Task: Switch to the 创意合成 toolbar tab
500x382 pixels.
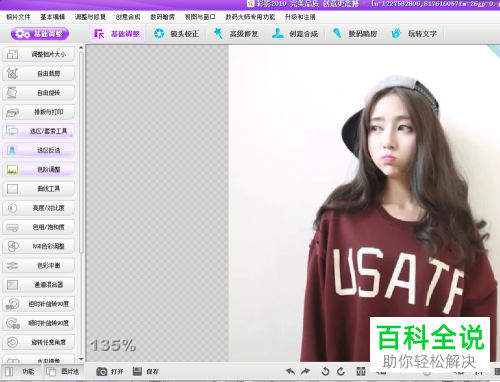Action: tap(295, 34)
